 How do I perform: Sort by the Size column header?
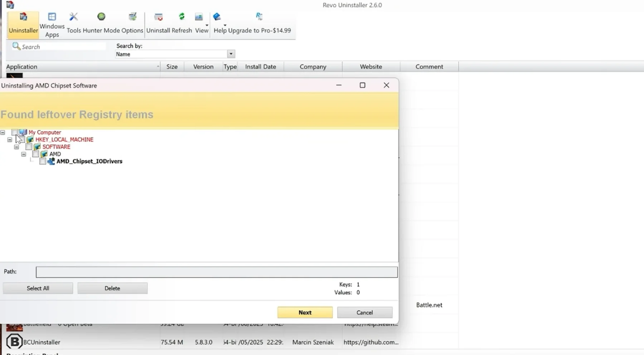[172, 67]
